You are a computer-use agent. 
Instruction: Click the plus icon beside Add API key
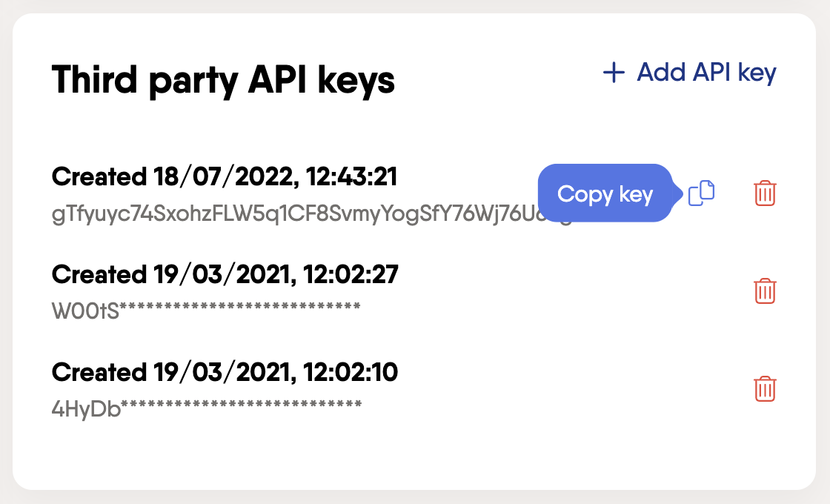coord(614,73)
